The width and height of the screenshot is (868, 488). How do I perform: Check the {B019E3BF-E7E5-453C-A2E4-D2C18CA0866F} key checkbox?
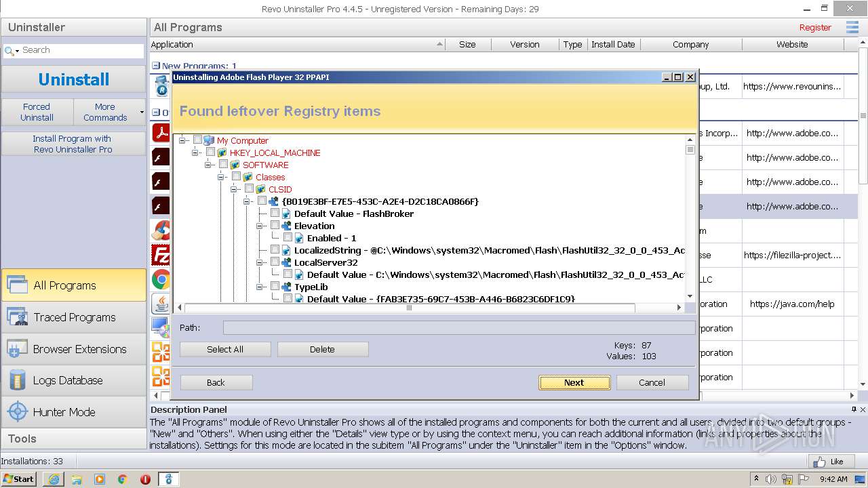point(262,201)
